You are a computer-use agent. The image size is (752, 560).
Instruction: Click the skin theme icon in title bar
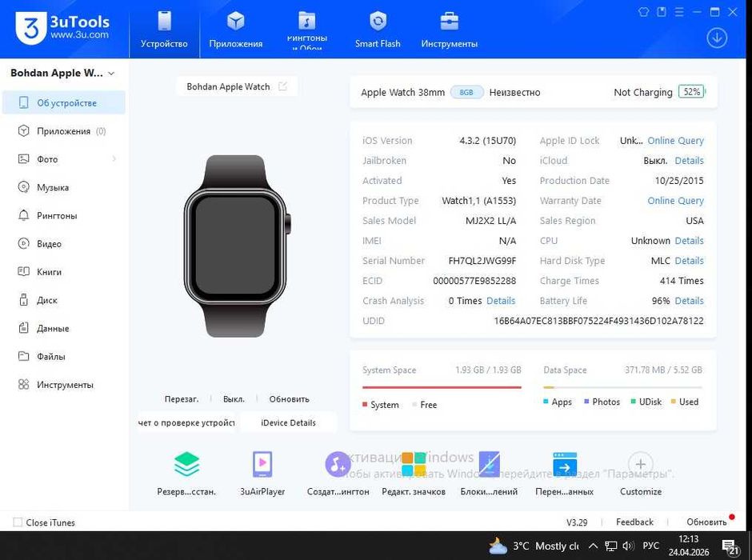point(644,11)
